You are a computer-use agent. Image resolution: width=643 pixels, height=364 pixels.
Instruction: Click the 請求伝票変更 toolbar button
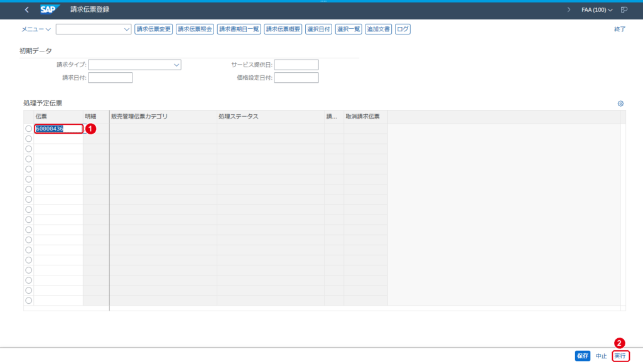pyautogui.click(x=153, y=29)
